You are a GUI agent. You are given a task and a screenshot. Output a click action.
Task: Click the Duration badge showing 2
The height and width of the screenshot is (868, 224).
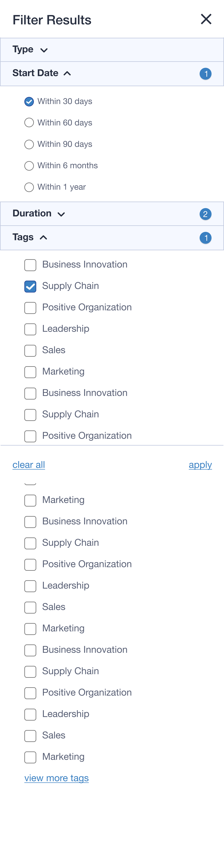click(205, 214)
